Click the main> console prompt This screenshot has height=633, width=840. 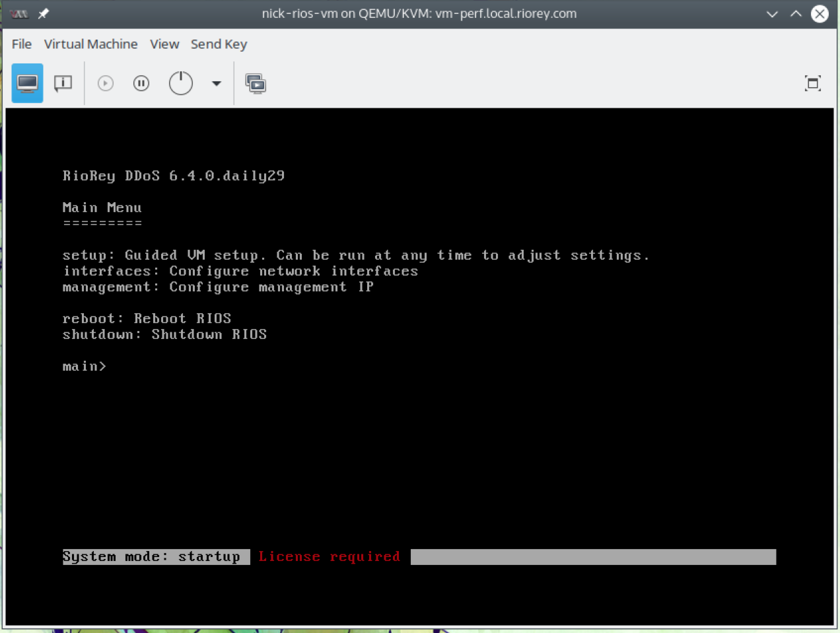[x=85, y=366]
